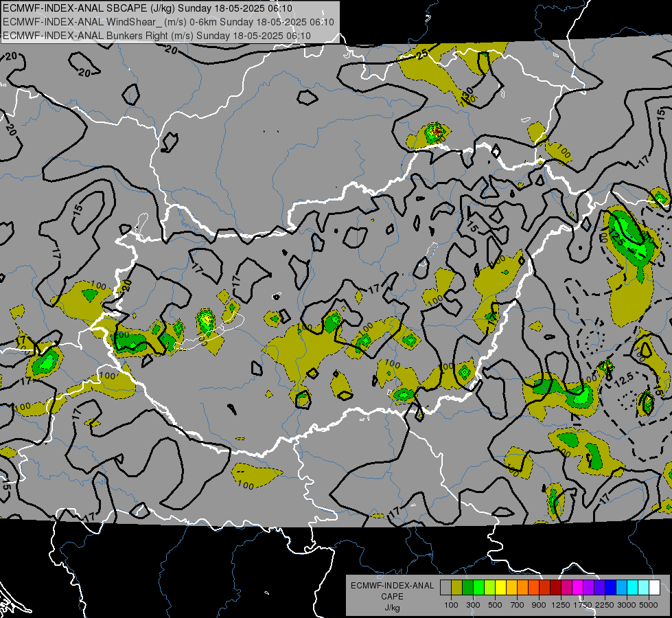Viewport: 672px width, 618px height.
Task: Click the Bunkers Right title line
Action: click(157, 35)
